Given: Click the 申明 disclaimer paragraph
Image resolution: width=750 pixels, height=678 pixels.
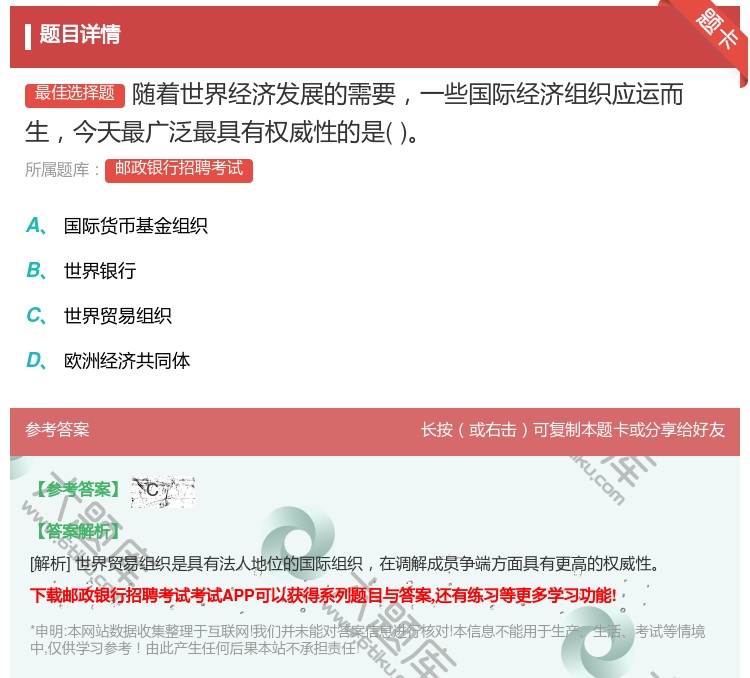Looking at the screenshot, I should pos(367,640).
